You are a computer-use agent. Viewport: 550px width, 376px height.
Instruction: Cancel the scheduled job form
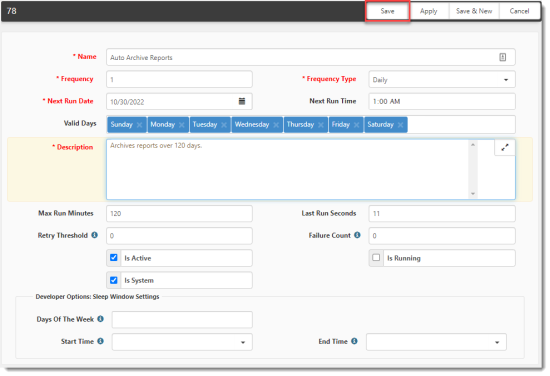[519, 11]
